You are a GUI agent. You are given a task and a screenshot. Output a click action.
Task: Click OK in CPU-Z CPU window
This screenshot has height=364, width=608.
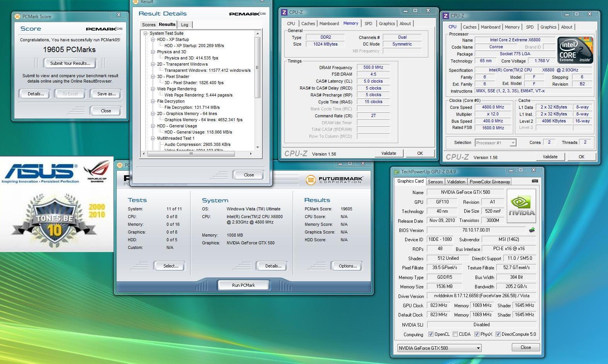click(x=581, y=157)
